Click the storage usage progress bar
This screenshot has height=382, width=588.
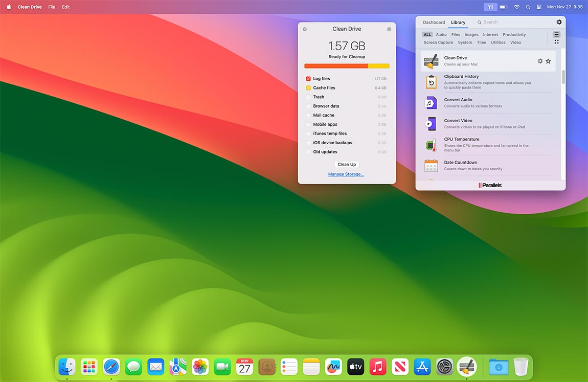[347, 65]
